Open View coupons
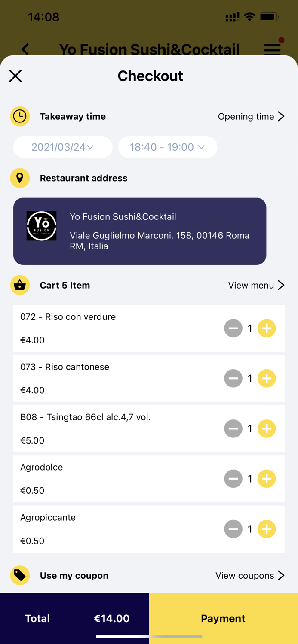 pyautogui.click(x=250, y=575)
